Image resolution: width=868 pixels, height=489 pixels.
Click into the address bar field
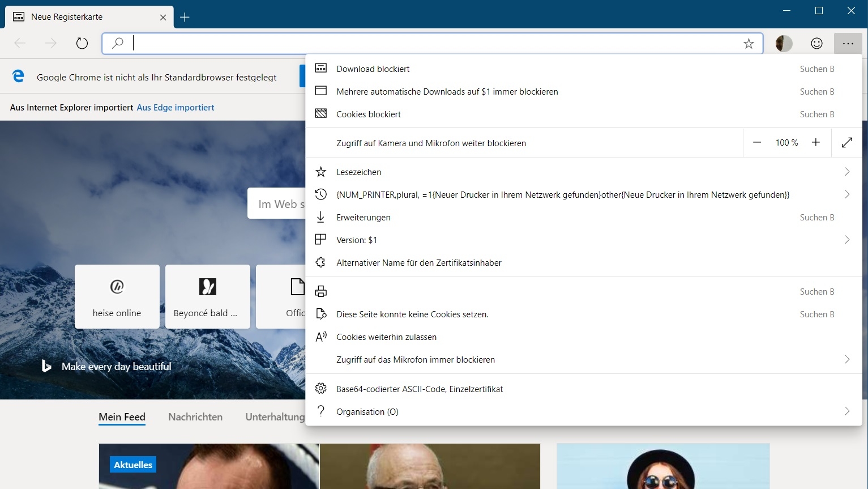click(x=430, y=44)
